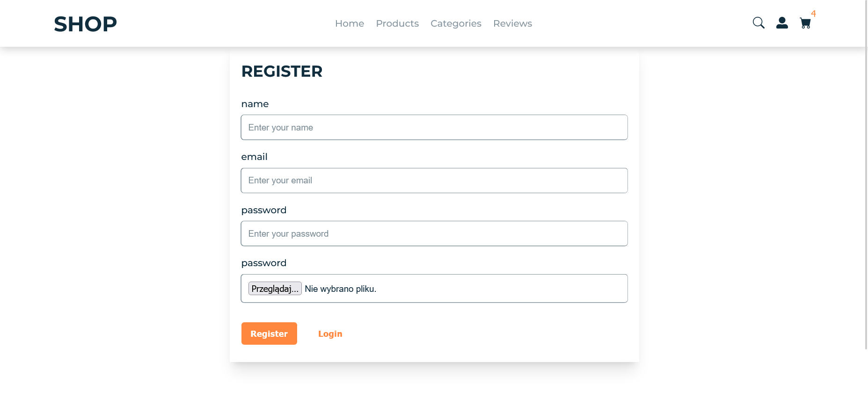Image resolution: width=868 pixels, height=406 pixels.
Task: Navigate to the Products page
Action: point(397,23)
